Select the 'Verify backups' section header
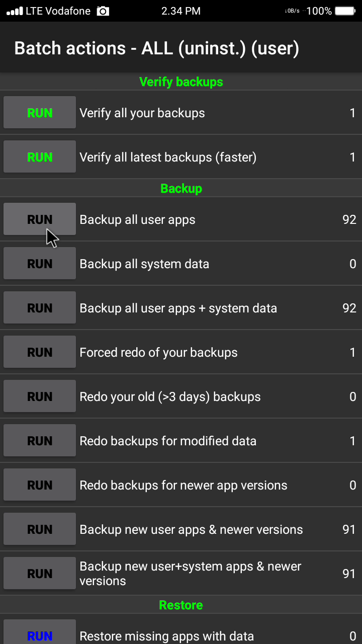Viewport: 362px width, 644px height. 181,82
